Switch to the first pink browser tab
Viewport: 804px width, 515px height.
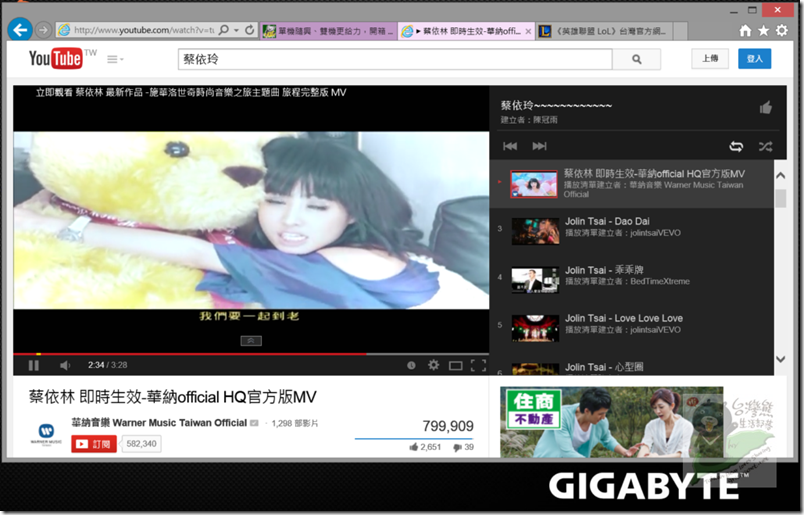[329, 31]
